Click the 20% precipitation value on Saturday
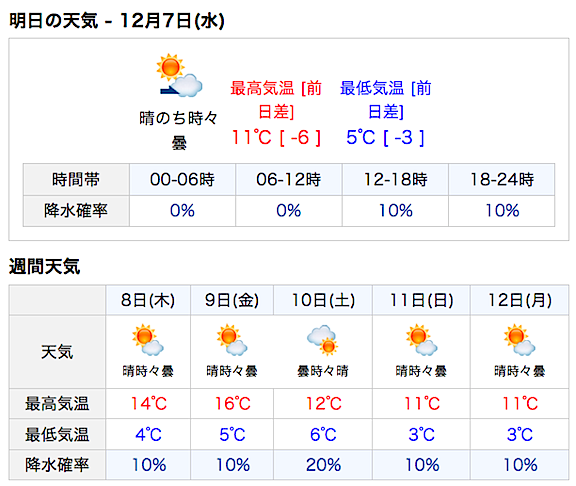Screen dimensions: 576x486 pos(323,465)
